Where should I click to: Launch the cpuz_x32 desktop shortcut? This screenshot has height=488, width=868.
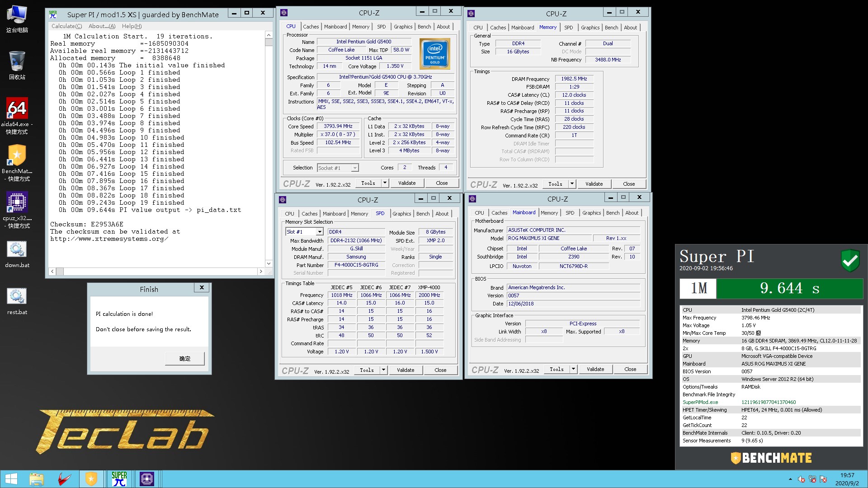pos(17,210)
